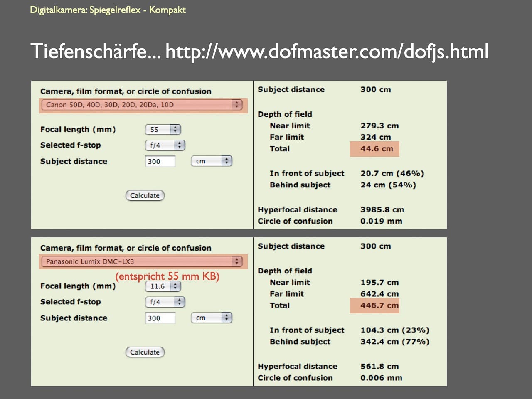Click the subject distance field in Panasonic panel
The height and width of the screenshot is (399, 532).
(x=160, y=318)
